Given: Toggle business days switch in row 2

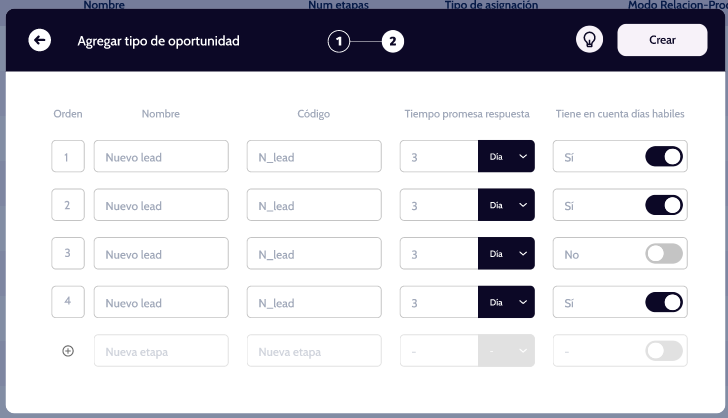Looking at the screenshot, I should click(x=664, y=206).
